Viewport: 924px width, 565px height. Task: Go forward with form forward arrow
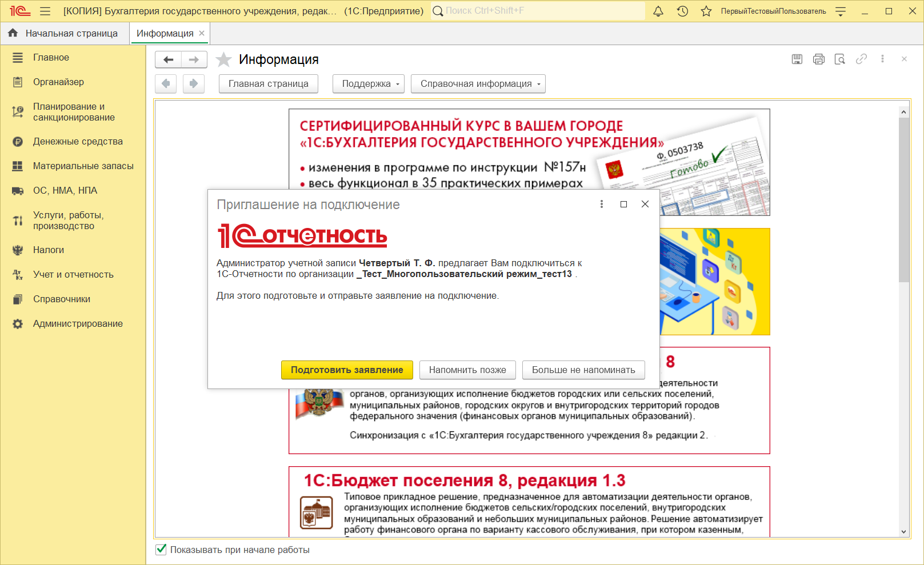194,59
